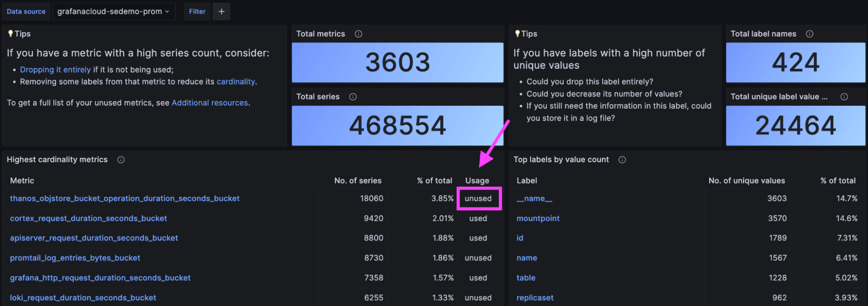Open the grafanacloud-sedemo-prom data source dropdown
The image size is (868, 306).
click(x=114, y=12)
